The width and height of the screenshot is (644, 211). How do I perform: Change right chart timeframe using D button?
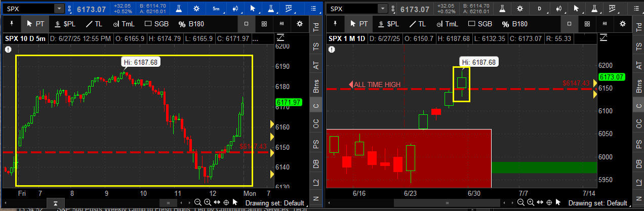(x=540, y=9)
